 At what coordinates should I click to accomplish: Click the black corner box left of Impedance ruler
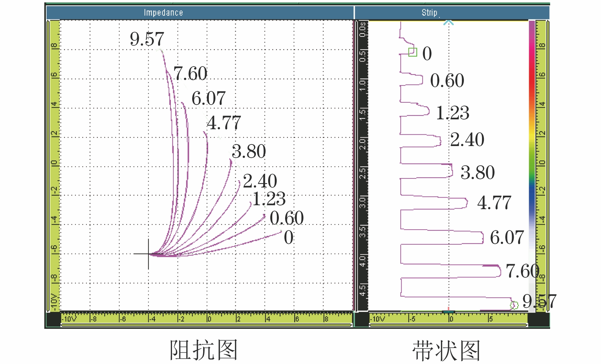click(53, 319)
